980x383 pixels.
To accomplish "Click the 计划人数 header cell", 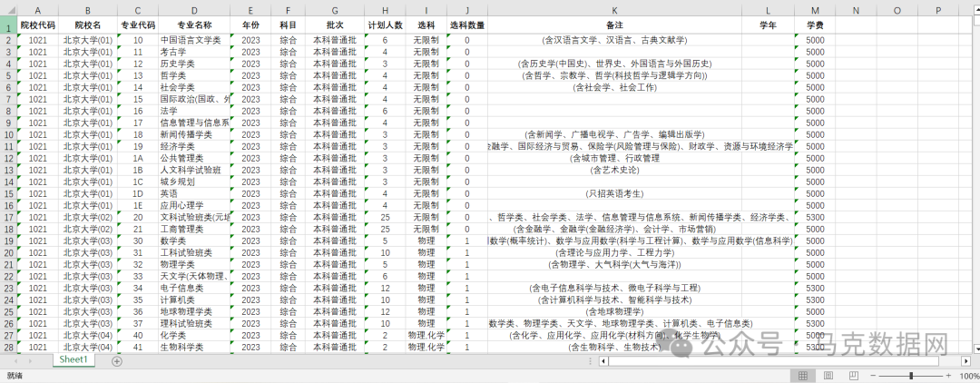I will click(385, 25).
